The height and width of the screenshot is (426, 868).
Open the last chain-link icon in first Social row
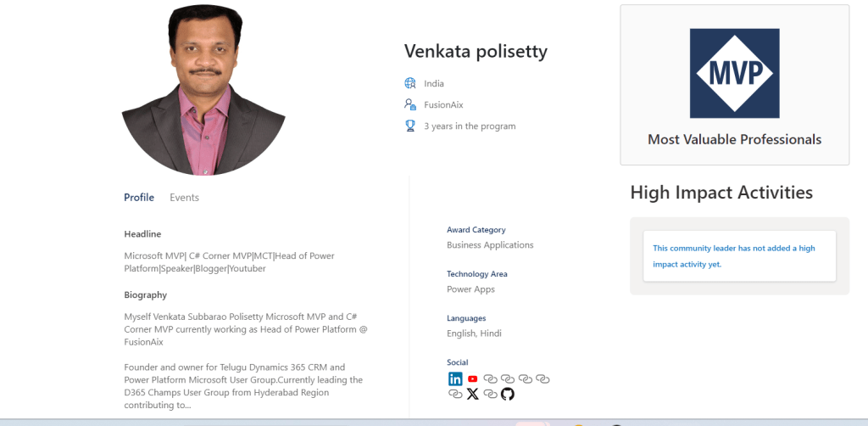542,379
